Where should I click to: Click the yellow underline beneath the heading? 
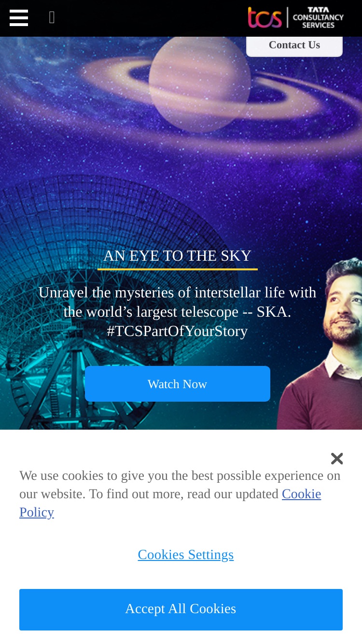pos(178,269)
